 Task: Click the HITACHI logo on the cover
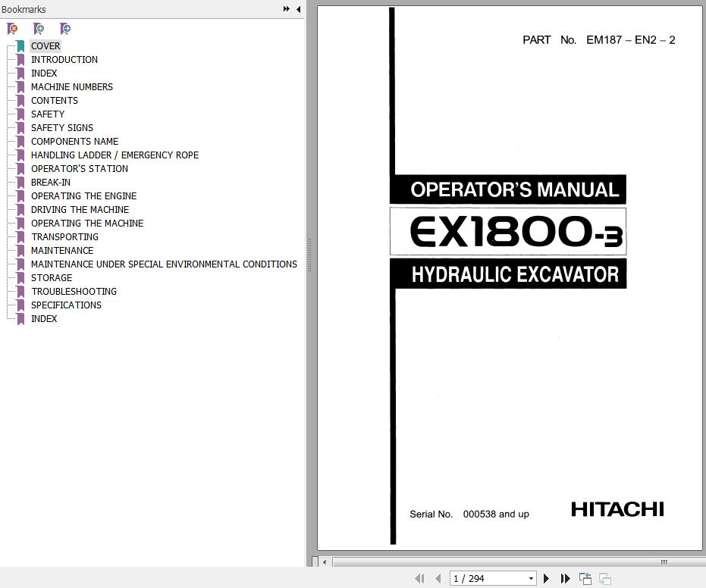(617, 509)
